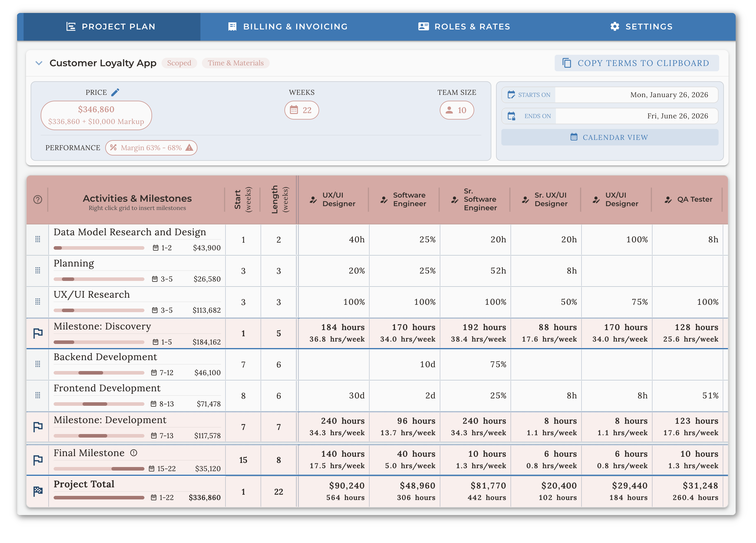This screenshot has height=543, width=756.
Task: Collapse the Customer Loyalty App section chevron
Action: 39,63
